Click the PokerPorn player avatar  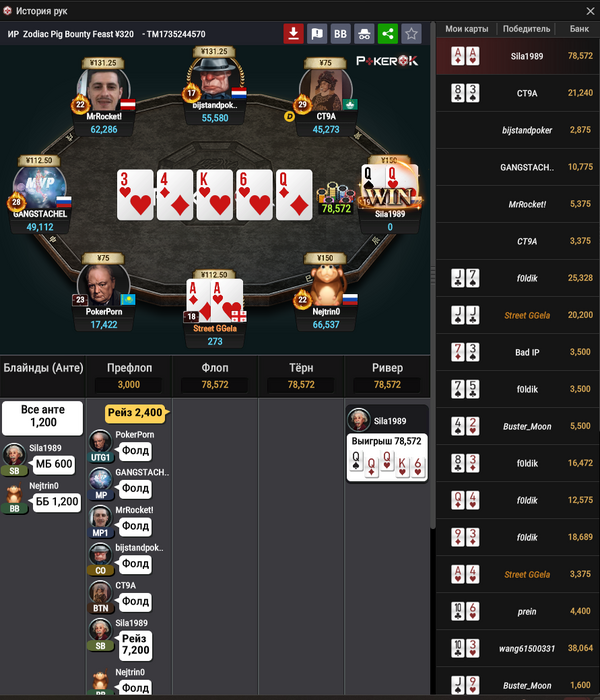[104, 285]
